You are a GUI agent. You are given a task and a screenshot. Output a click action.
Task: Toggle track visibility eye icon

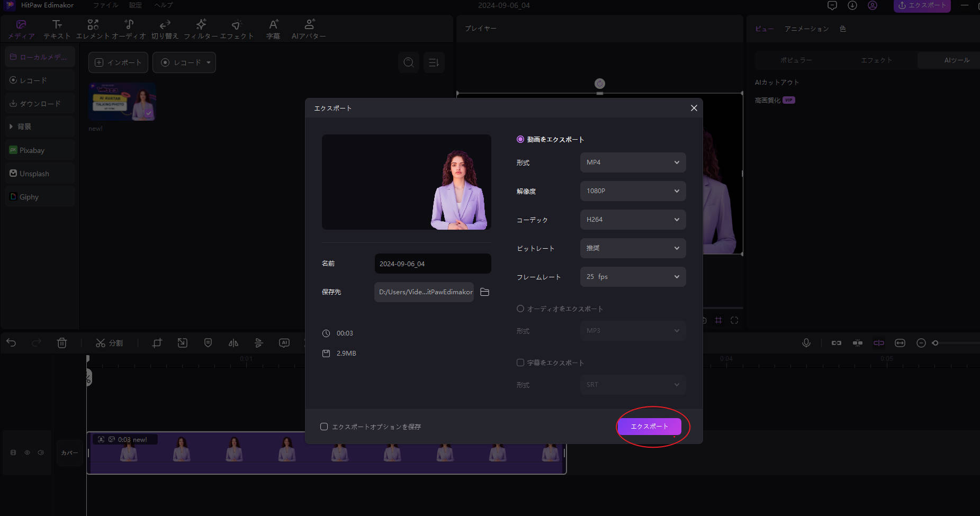pyautogui.click(x=27, y=452)
